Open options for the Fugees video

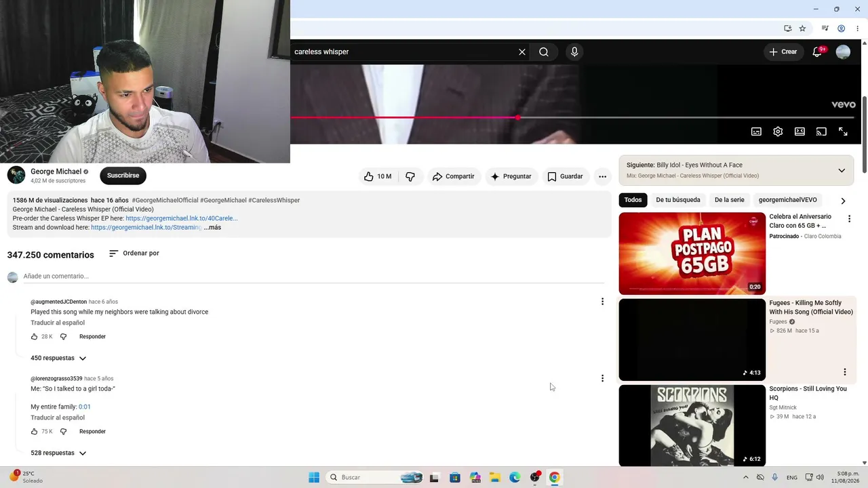(845, 372)
